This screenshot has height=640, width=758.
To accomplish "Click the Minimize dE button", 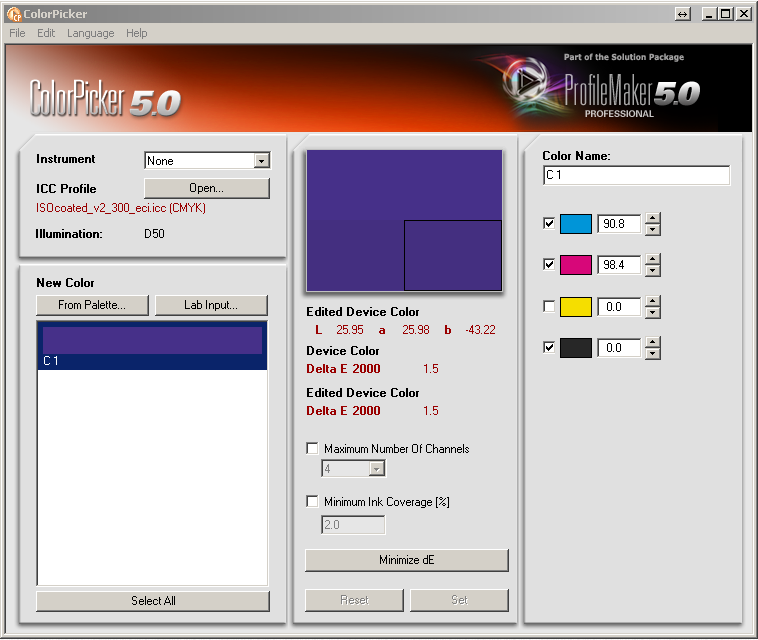I will pos(407,560).
